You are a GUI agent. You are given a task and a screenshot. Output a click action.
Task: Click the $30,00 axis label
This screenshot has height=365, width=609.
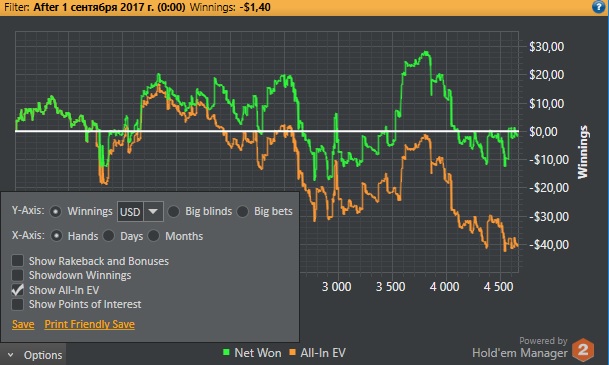pyautogui.click(x=546, y=47)
